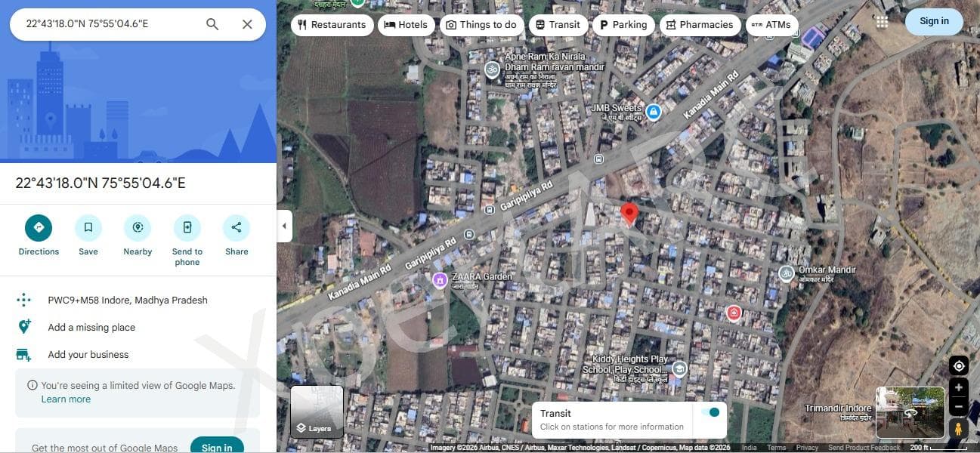Select the Parking filter chip
Screen dimensions: 980x453
click(623, 25)
